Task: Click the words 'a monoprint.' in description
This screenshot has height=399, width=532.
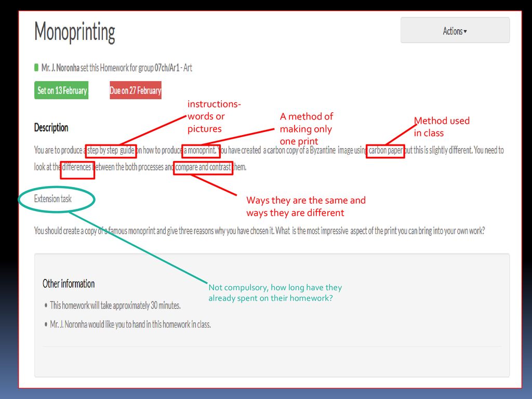Action: pyautogui.click(x=200, y=150)
